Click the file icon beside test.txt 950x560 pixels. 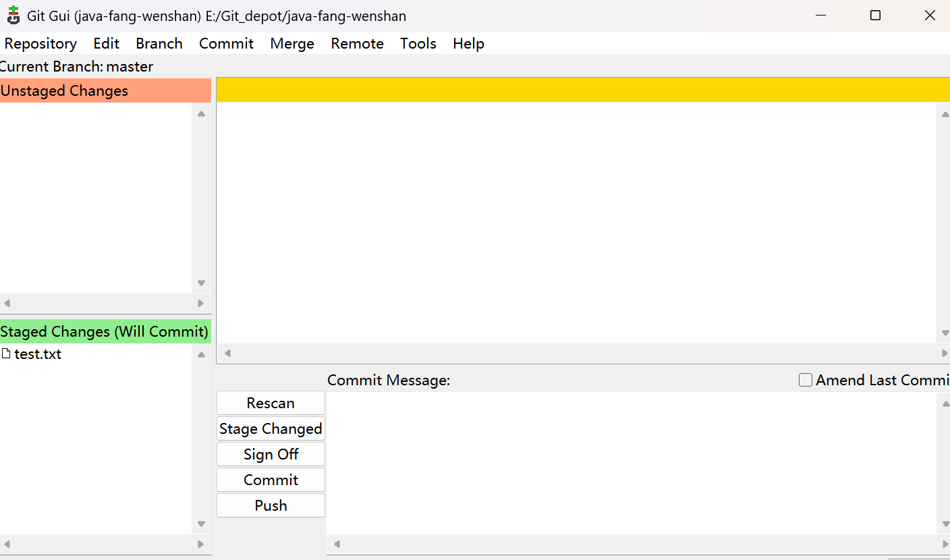click(6, 354)
